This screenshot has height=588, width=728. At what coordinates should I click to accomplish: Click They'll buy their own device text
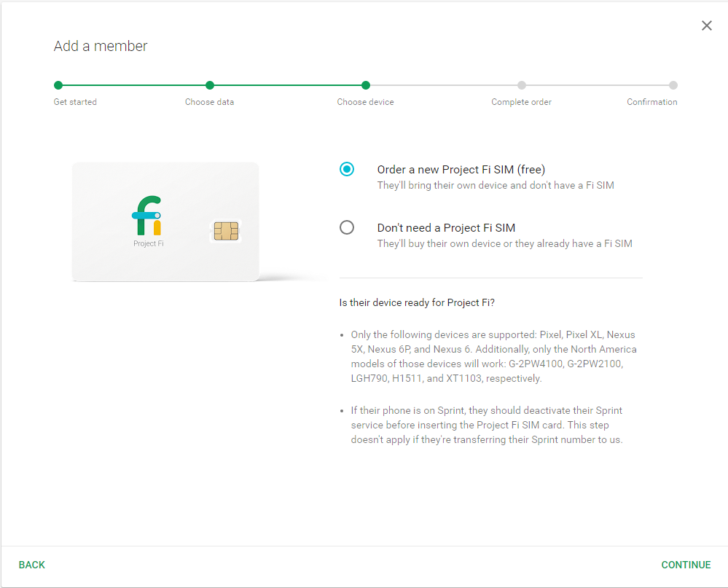pos(505,243)
